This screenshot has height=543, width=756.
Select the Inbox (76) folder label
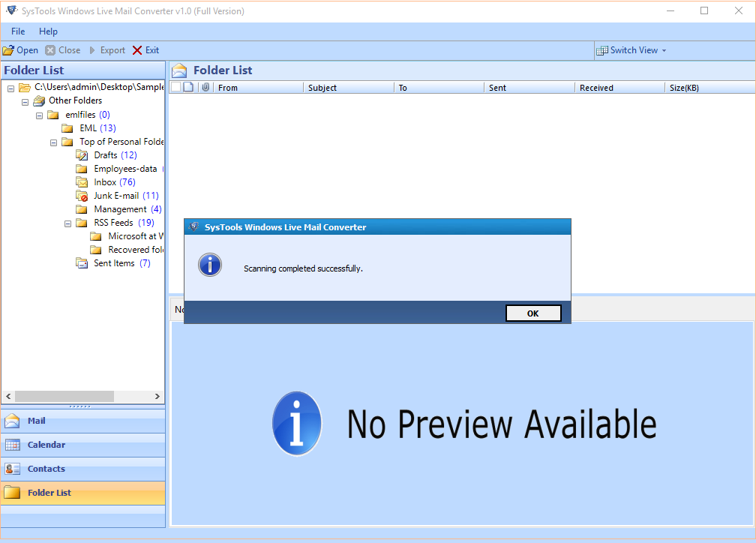tap(115, 182)
